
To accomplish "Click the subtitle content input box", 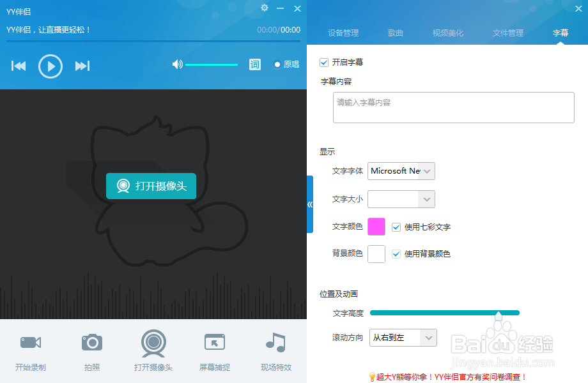I will 453,107.
